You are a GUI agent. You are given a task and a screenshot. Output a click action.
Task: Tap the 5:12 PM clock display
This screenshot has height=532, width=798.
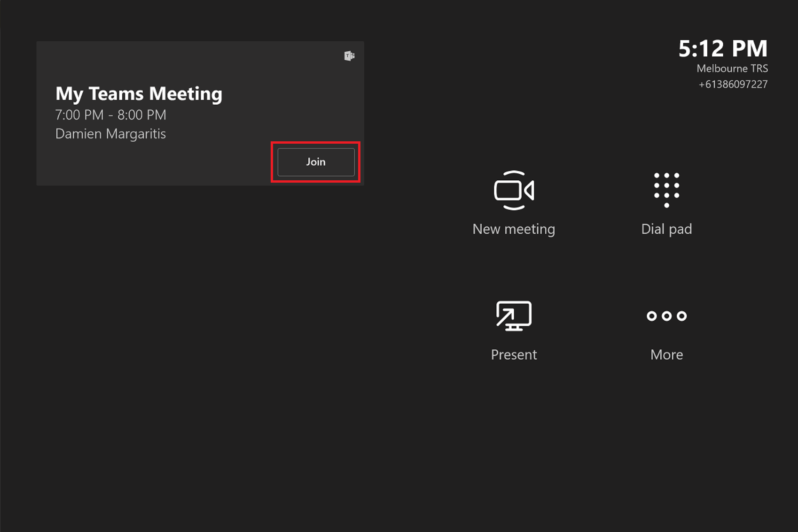click(723, 48)
